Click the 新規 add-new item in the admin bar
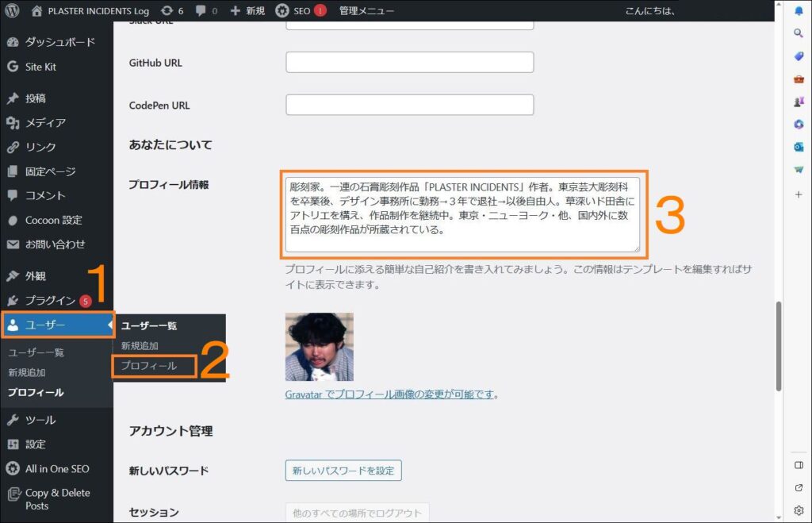 click(247, 11)
